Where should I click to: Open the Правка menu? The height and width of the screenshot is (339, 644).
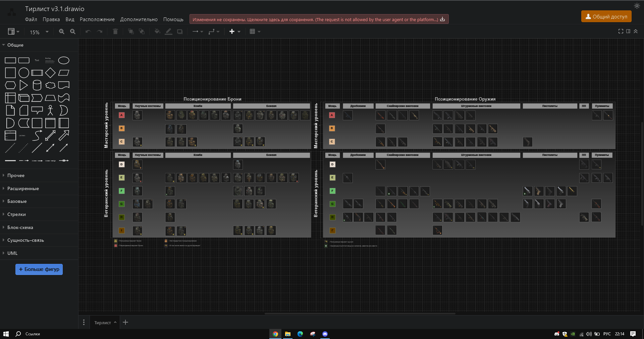click(51, 19)
